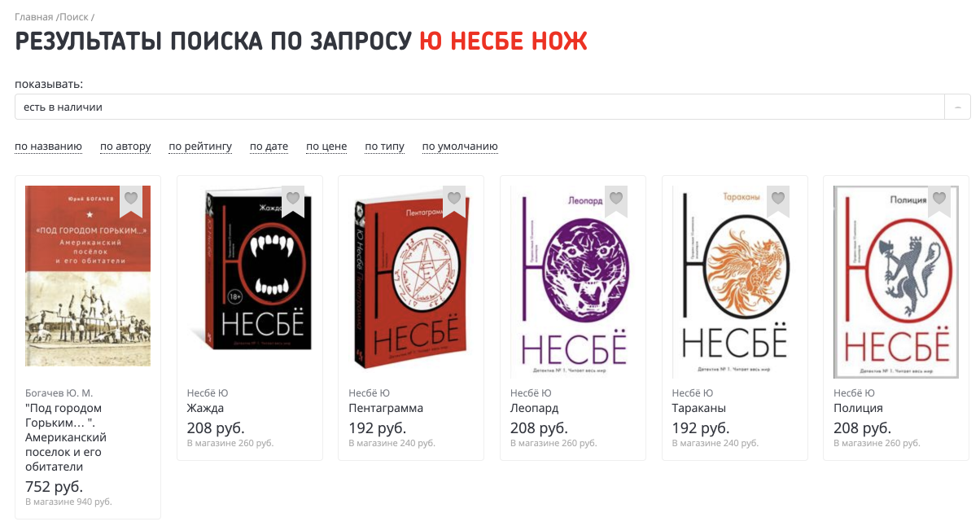Toggle favorite heart on Тараканы book

(778, 200)
